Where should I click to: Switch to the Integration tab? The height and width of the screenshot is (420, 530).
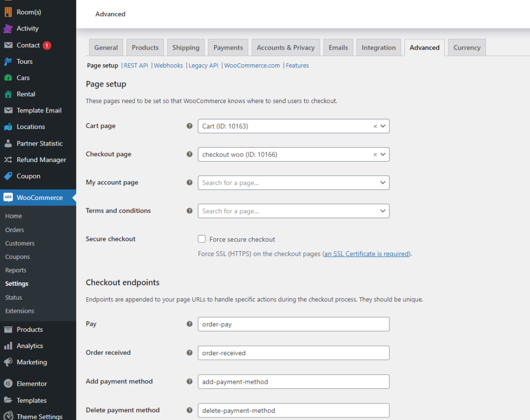(x=378, y=48)
